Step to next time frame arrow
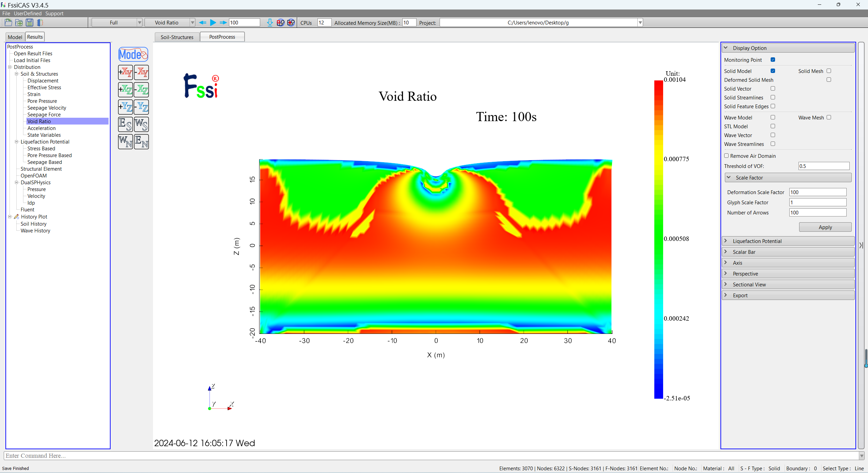 pyautogui.click(x=223, y=23)
